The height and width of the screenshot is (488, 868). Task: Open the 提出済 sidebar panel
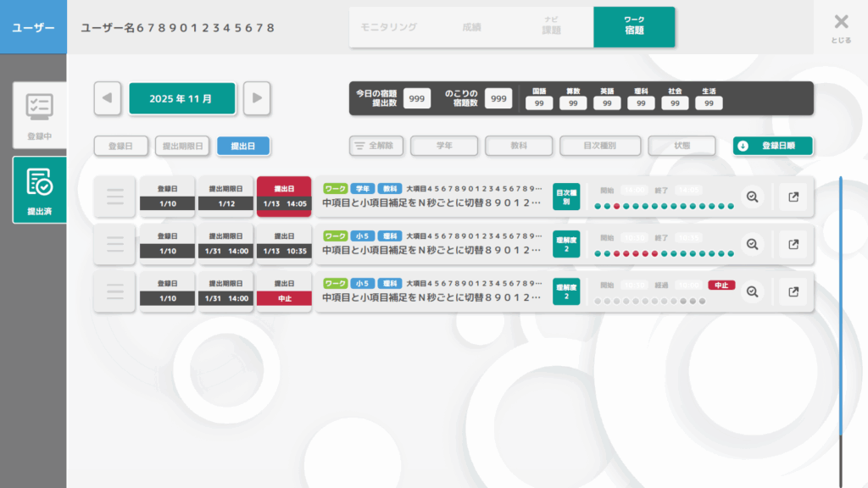click(39, 190)
